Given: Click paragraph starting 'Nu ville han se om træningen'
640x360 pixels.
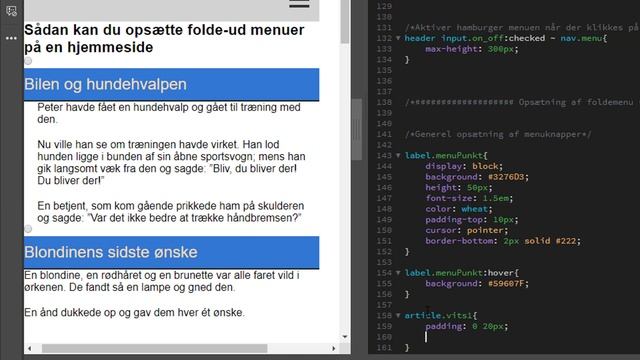Looking at the screenshot, I should [x=171, y=162].
